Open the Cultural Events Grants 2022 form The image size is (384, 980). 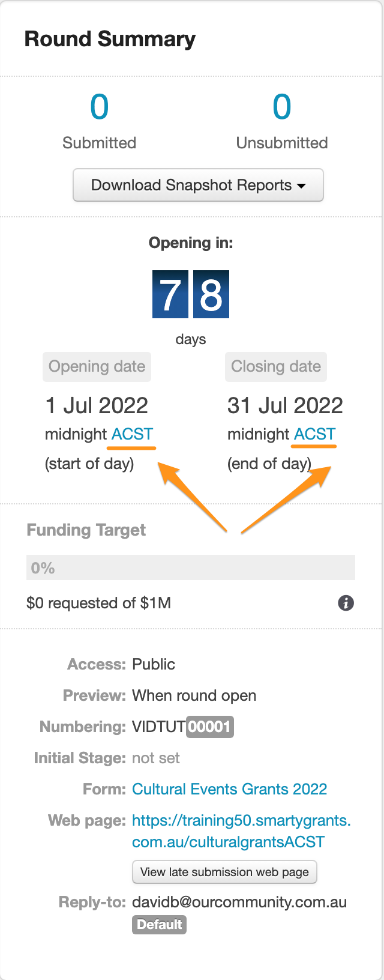[229, 789]
